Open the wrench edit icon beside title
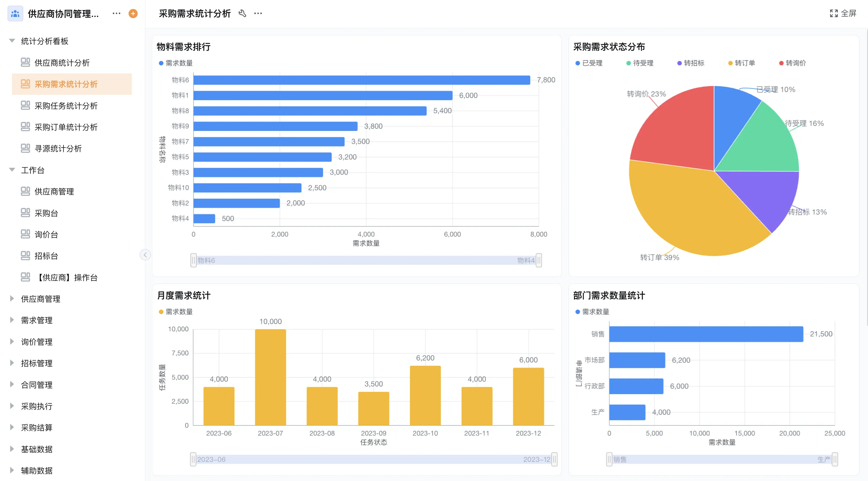 tap(242, 14)
